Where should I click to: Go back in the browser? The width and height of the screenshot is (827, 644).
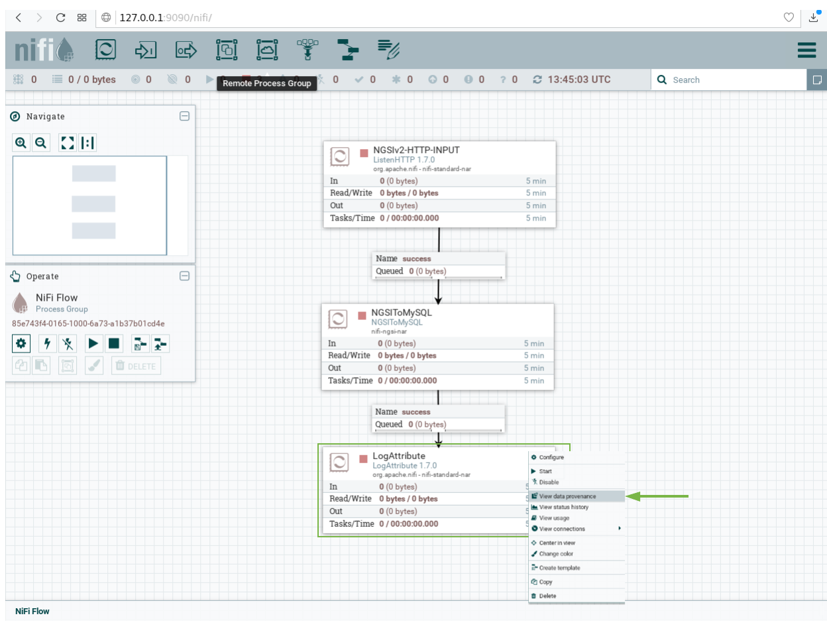point(18,17)
